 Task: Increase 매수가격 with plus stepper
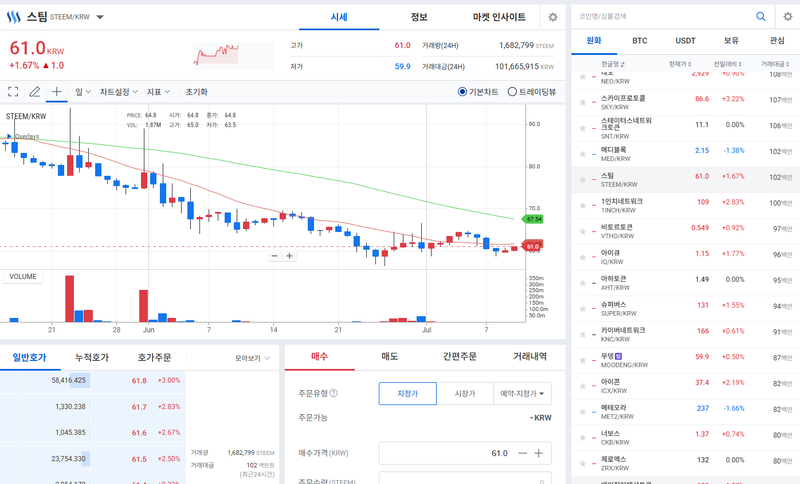click(x=539, y=453)
